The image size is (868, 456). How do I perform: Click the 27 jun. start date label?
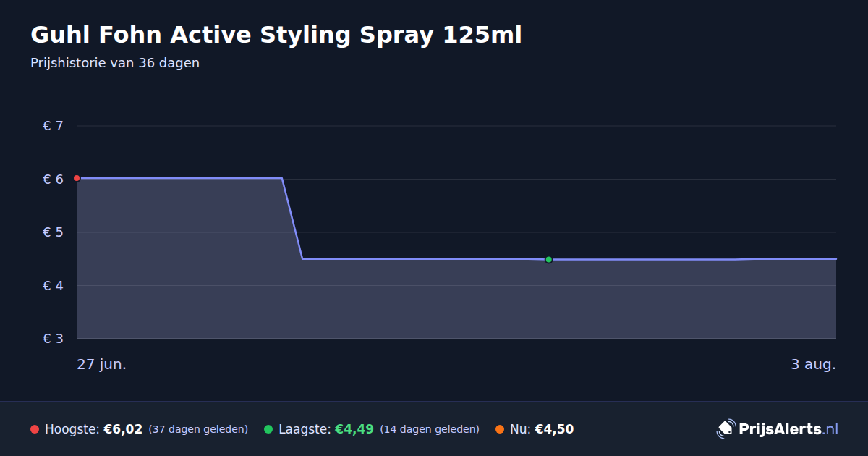(x=102, y=364)
